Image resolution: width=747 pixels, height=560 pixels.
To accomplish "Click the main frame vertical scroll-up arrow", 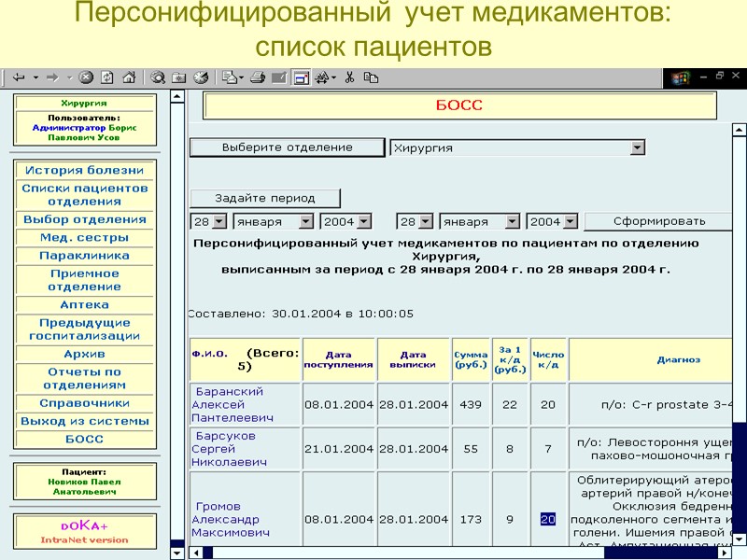I will (x=740, y=129).
